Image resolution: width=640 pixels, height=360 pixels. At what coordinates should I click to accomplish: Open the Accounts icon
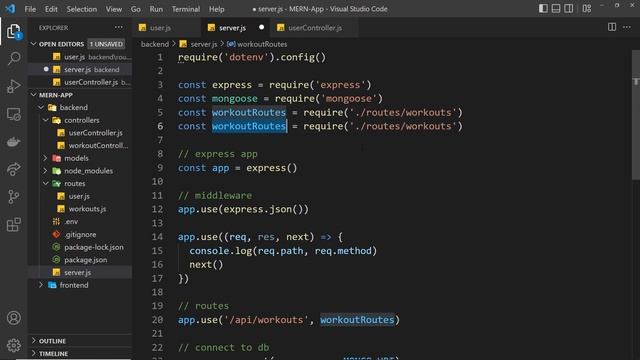(x=13, y=318)
